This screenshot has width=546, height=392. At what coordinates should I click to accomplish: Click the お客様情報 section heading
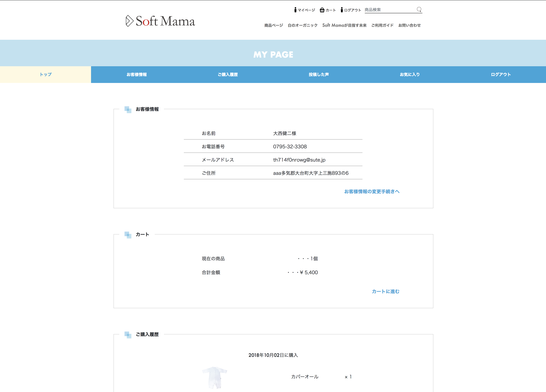147,109
